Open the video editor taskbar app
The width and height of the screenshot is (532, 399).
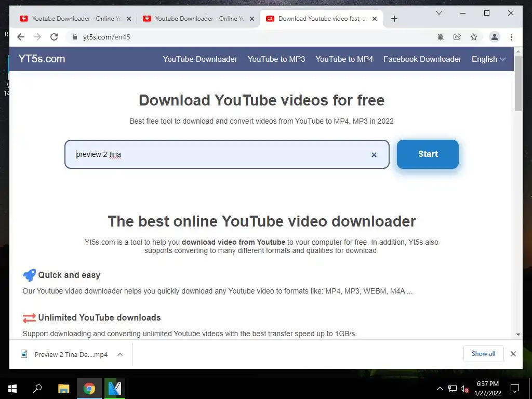point(115,389)
